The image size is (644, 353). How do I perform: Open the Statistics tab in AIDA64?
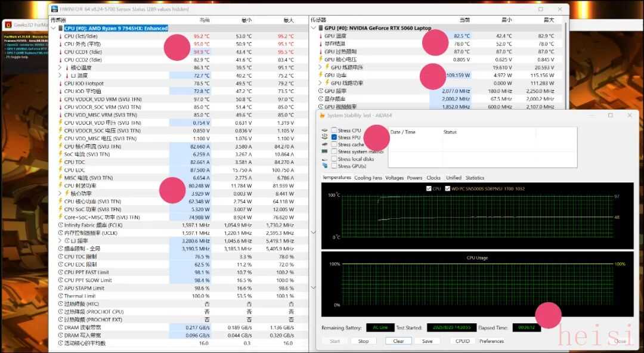[475, 178]
